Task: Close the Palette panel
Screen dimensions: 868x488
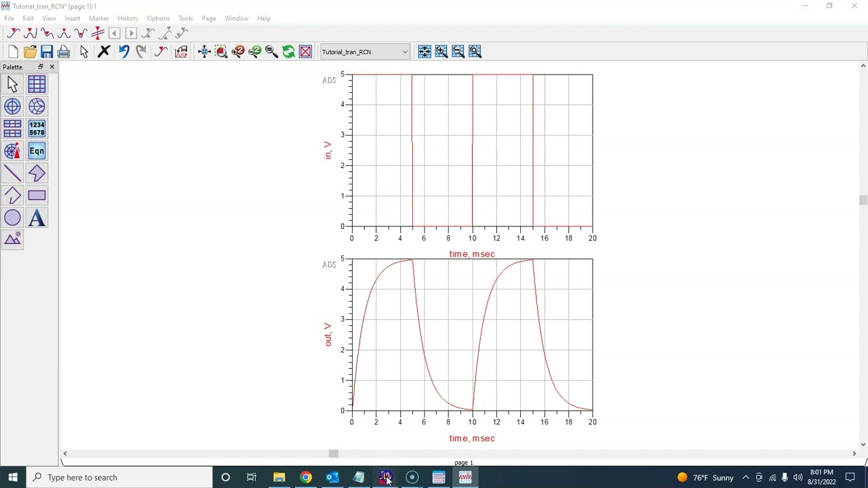Action: pyautogui.click(x=52, y=67)
